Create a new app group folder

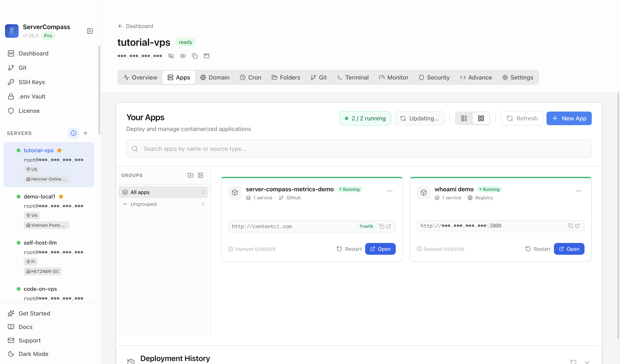coord(190,175)
